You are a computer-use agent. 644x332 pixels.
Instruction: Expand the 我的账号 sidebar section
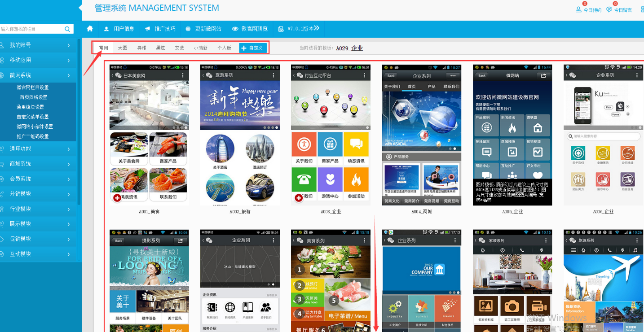coord(38,45)
